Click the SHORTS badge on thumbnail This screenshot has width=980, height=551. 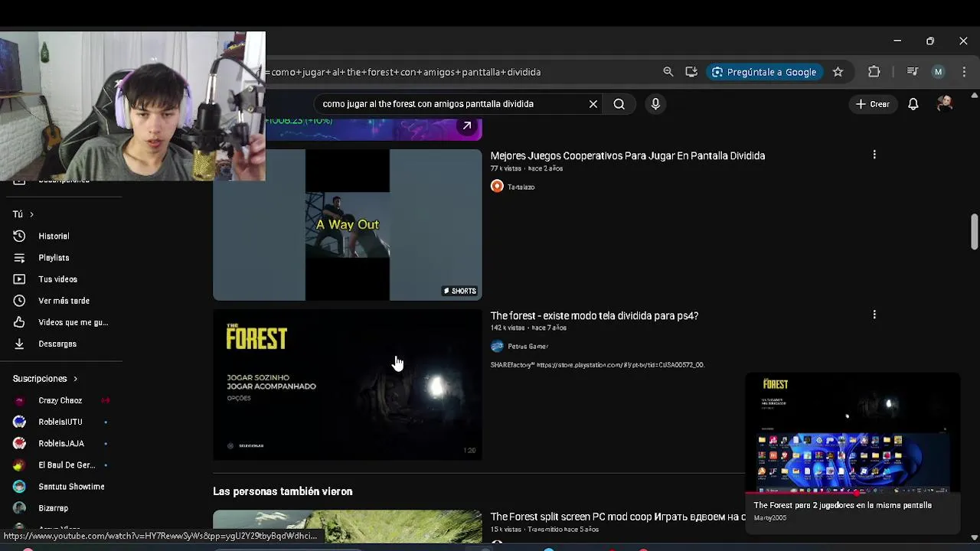coord(460,291)
